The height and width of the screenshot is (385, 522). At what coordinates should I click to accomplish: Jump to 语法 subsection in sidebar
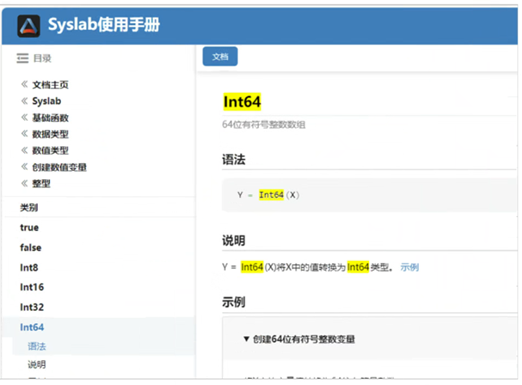tap(37, 347)
